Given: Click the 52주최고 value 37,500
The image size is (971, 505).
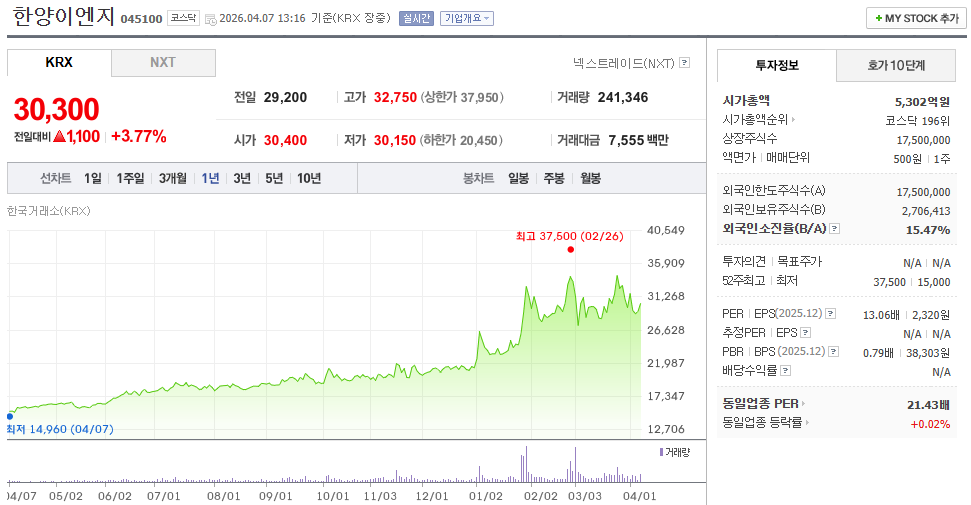Looking at the screenshot, I should click(889, 282).
